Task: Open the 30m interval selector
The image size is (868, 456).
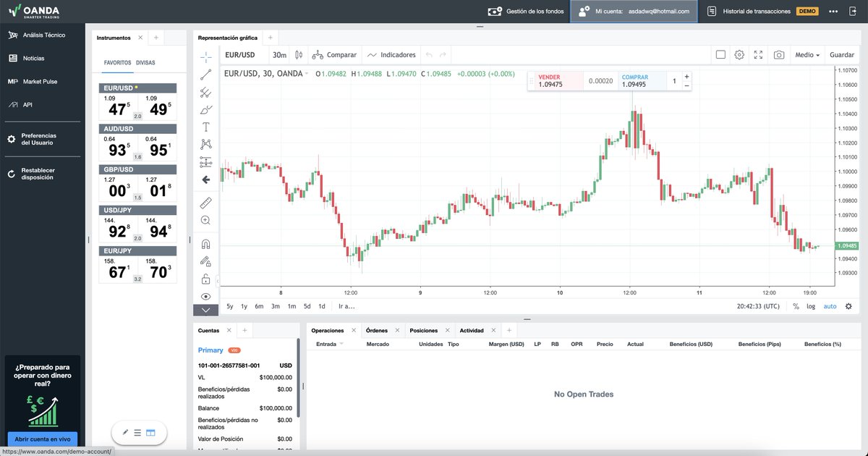Action: 279,55
